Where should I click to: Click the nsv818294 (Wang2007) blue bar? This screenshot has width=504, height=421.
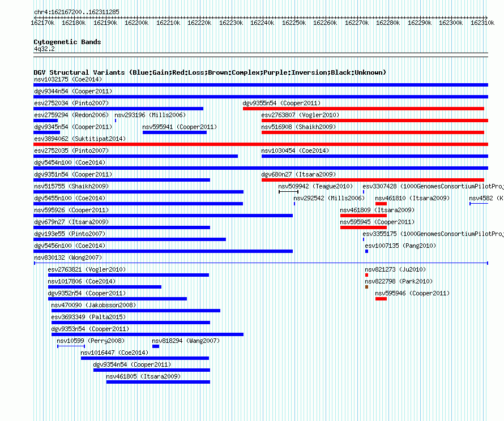(156, 346)
